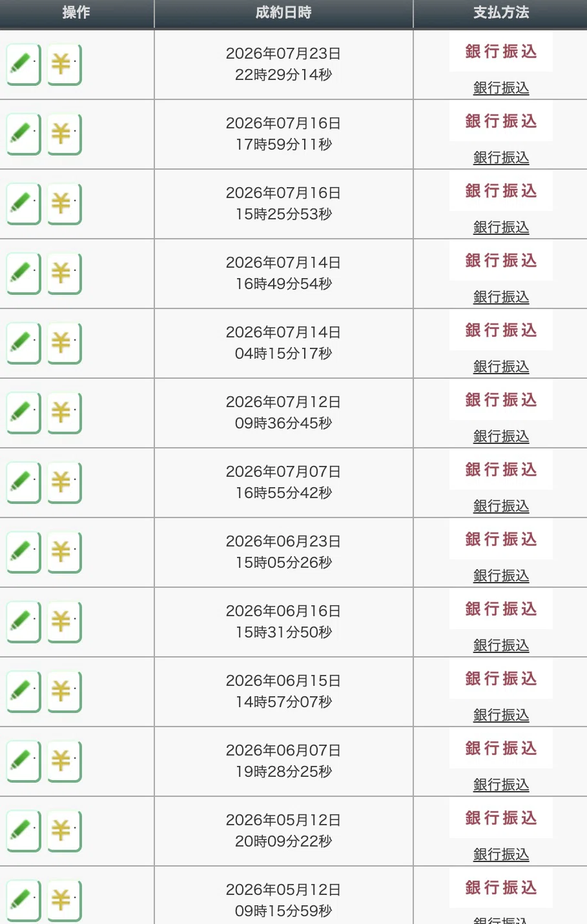Screen dimensions: 587x924
Task: Open yen payment icon for 15時25分53秒 order
Action: point(64,204)
